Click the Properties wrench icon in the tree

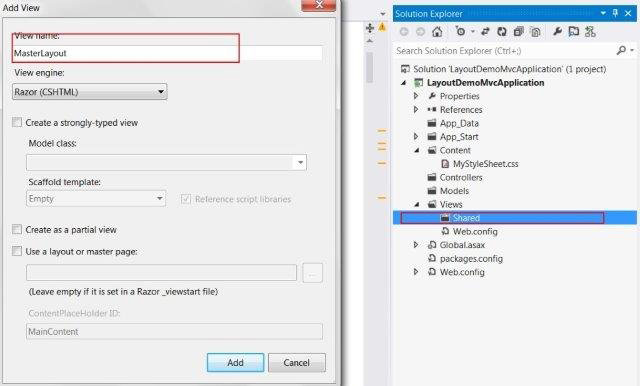432,96
